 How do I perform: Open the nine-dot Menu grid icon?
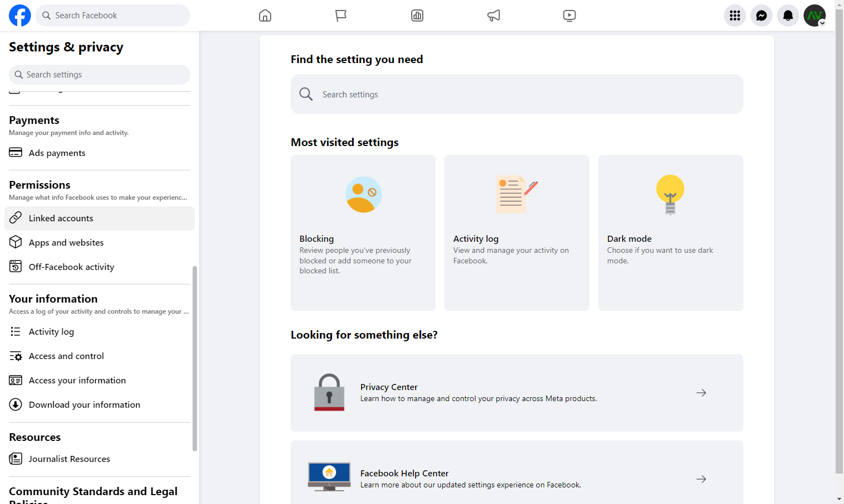pyautogui.click(x=735, y=15)
